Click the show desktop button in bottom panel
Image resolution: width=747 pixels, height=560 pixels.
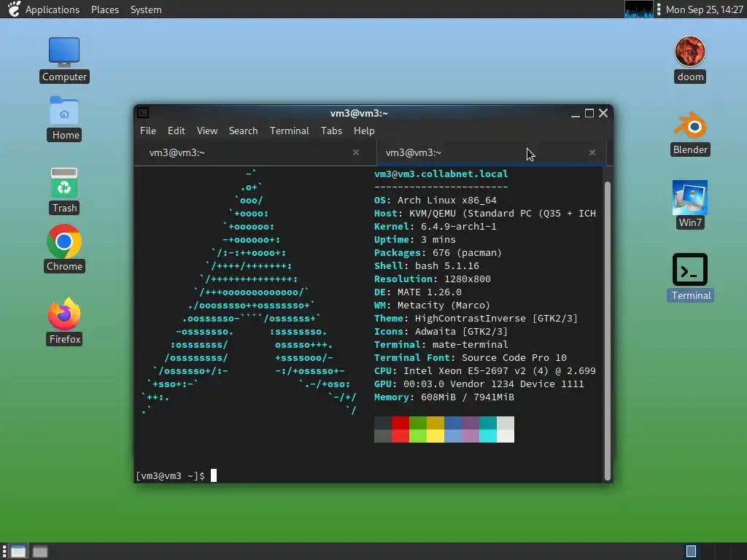[x=18, y=551]
